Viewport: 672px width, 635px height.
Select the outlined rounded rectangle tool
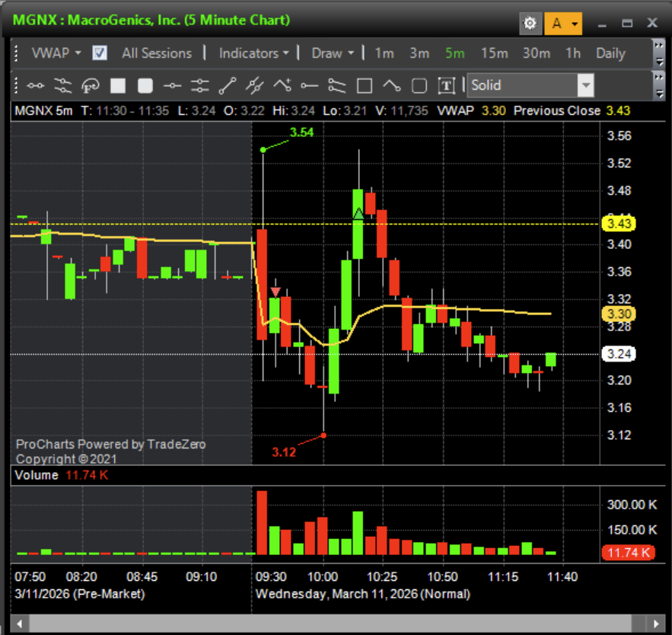[419, 86]
